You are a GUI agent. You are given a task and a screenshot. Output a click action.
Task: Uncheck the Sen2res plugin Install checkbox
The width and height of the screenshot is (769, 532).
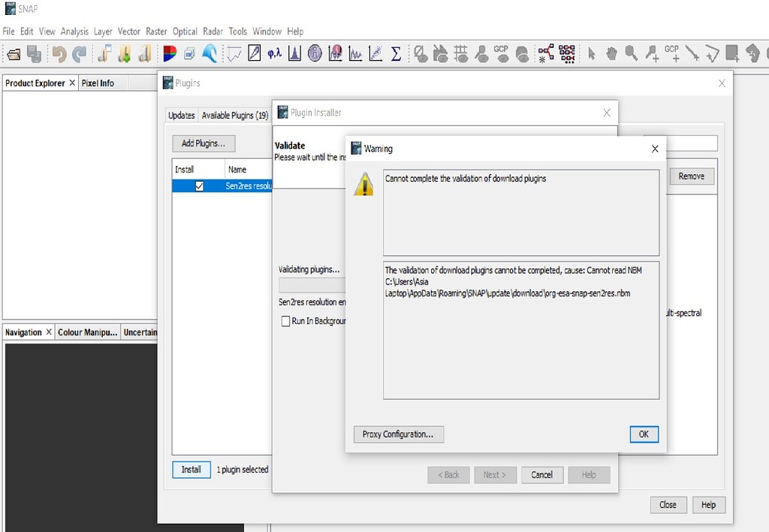[x=200, y=187]
